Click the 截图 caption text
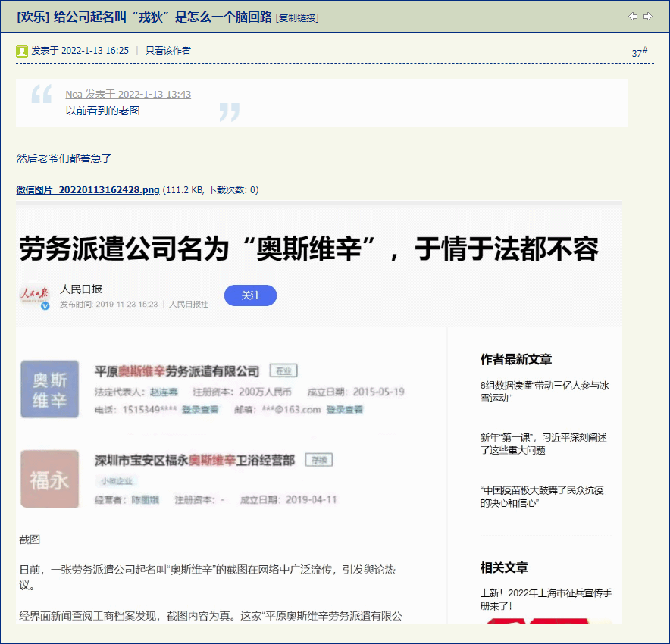 point(30,539)
